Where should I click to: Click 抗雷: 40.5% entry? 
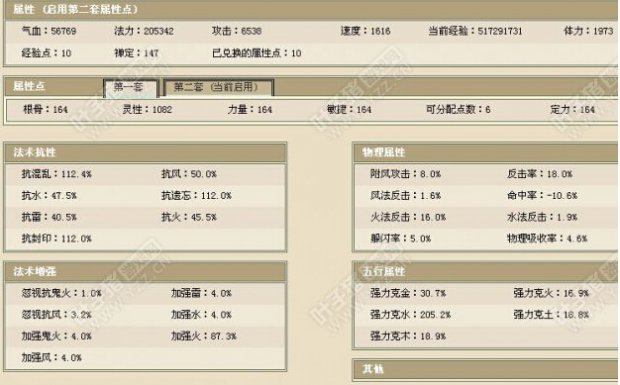click(49, 217)
